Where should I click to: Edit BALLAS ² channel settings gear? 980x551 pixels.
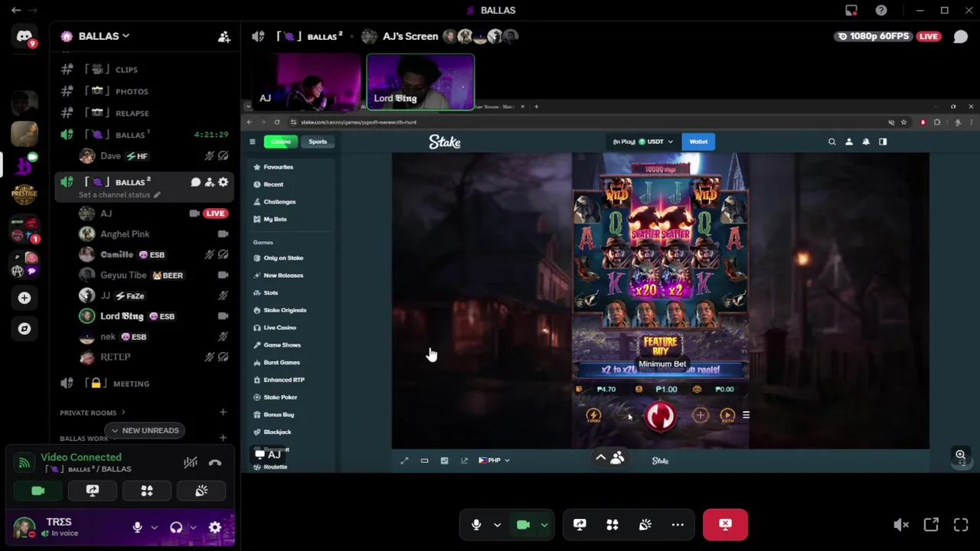(223, 182)
